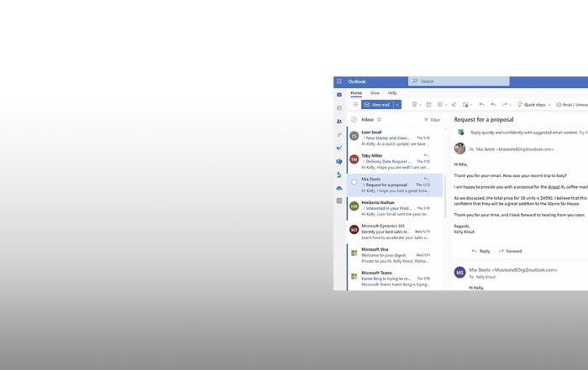Open the Bookings icon in sidebar
The image size is (588, 370).
tap(339, 175)
